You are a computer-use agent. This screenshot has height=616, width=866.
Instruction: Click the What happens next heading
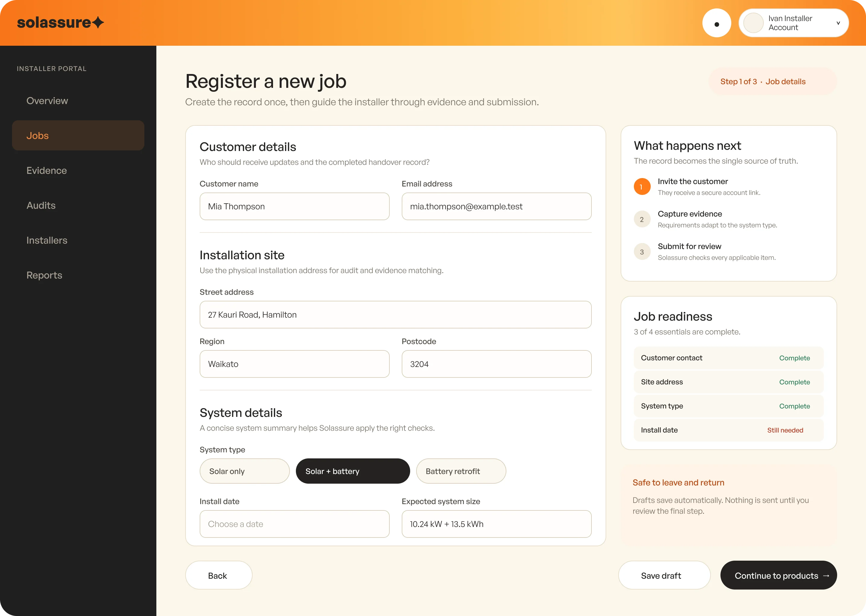687,146
